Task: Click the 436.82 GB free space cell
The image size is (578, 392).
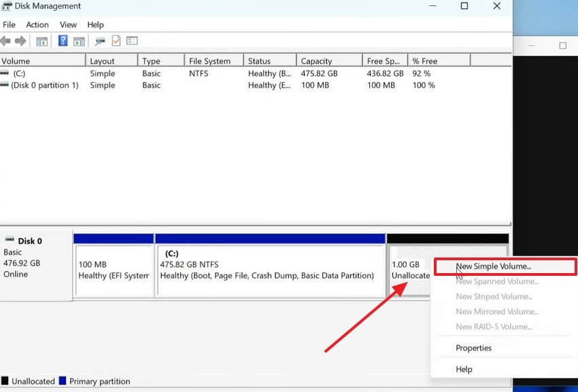Action: [385, 73]
